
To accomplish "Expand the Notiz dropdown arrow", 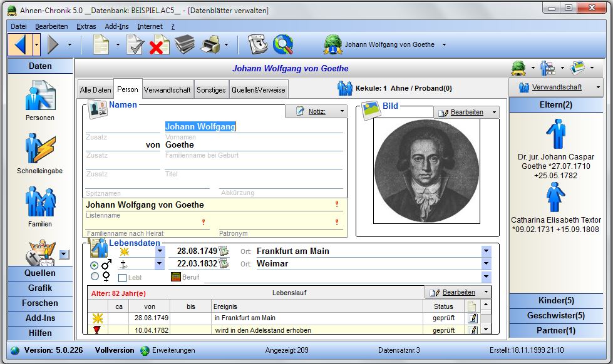I will click(342, 111).
